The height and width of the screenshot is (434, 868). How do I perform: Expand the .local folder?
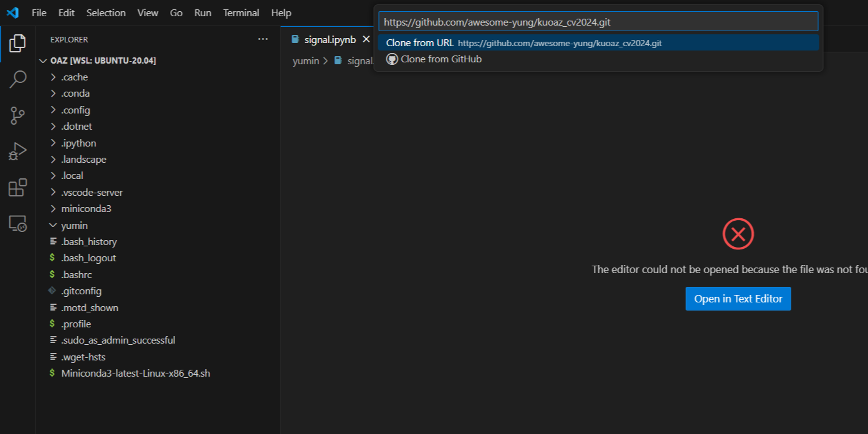[x=53, y=176]
